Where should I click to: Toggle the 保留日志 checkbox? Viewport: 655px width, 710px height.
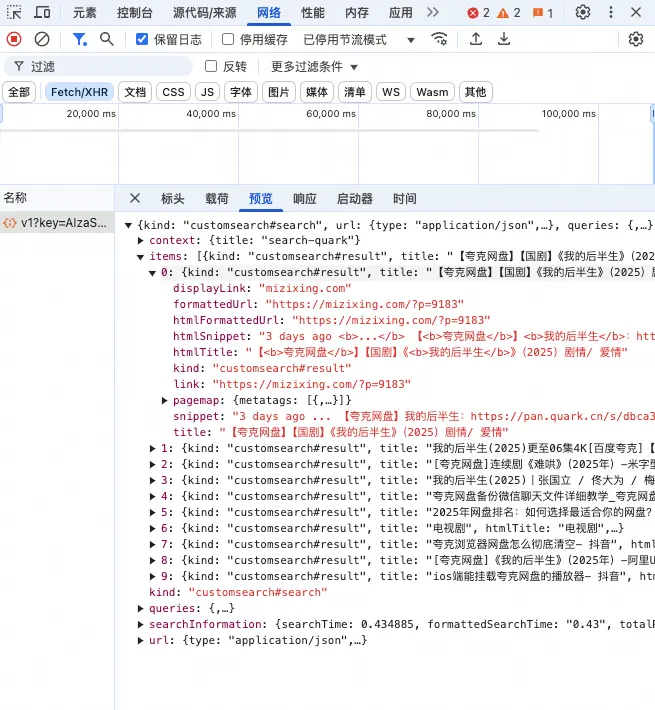(x=142, y=39)
